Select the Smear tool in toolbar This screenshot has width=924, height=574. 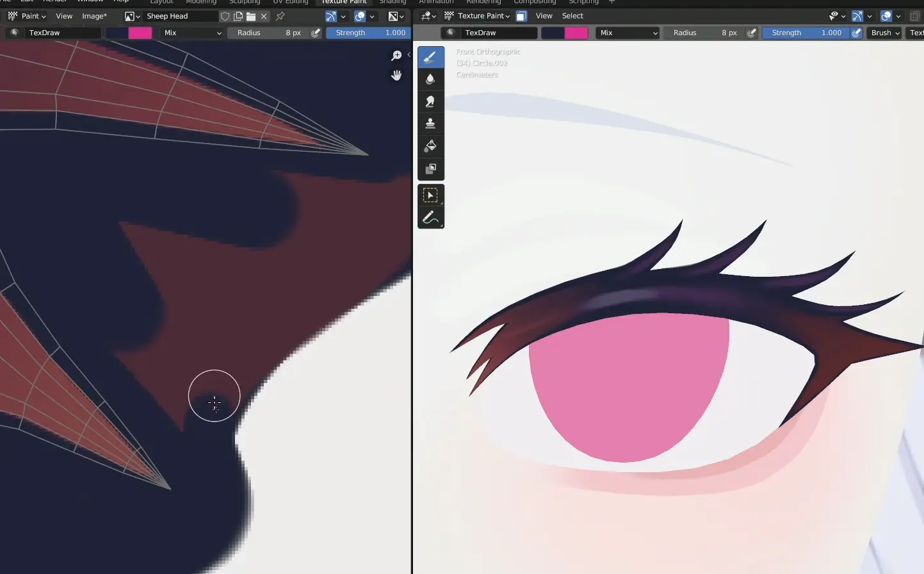(430, 101)
